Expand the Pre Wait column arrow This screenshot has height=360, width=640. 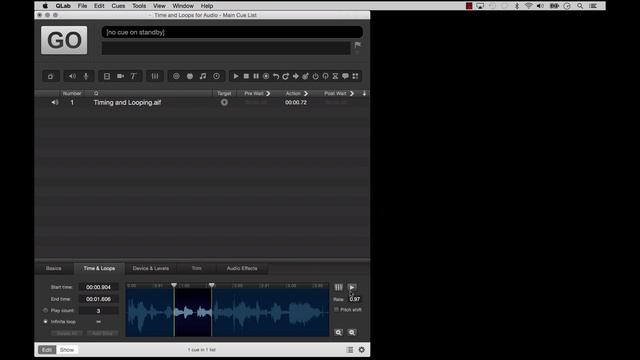[x=268, y=93]
